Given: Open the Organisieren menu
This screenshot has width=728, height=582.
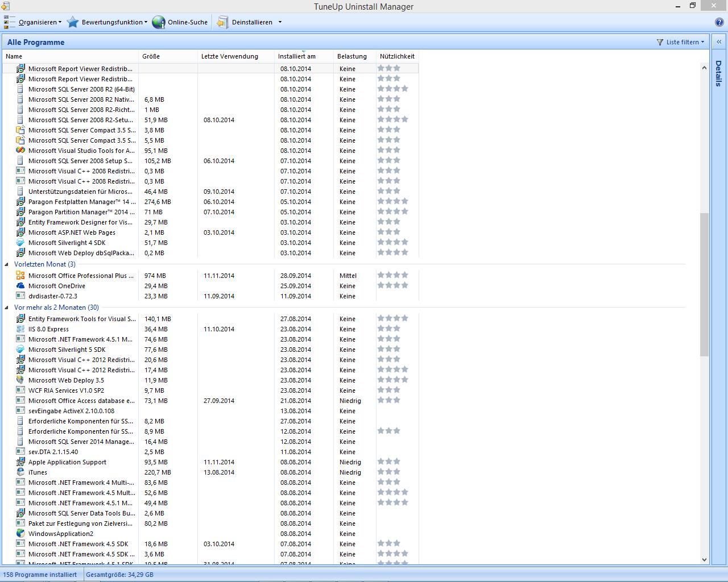Looking at the screenshot, I should pyautogui.click(x=33, y=22).
